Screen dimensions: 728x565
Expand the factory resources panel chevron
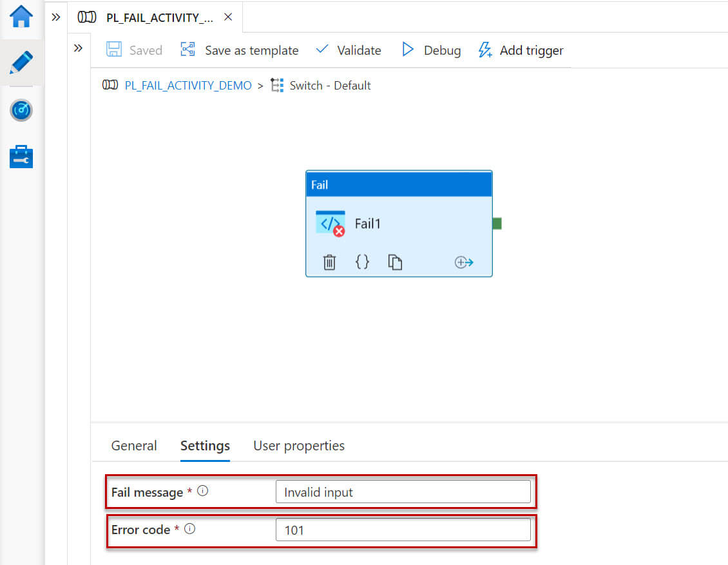[x=78, y=48]
